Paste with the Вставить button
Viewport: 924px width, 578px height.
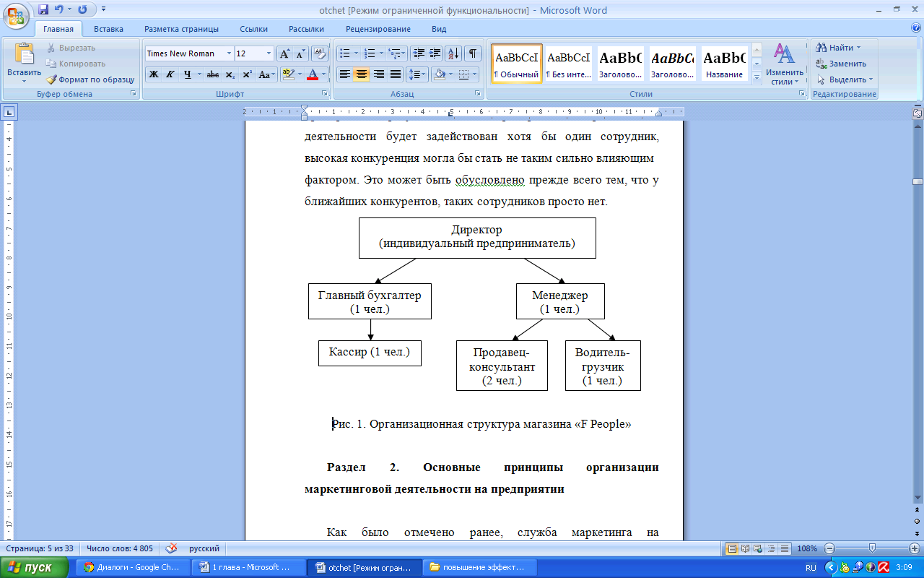click(x=25, y=64)
